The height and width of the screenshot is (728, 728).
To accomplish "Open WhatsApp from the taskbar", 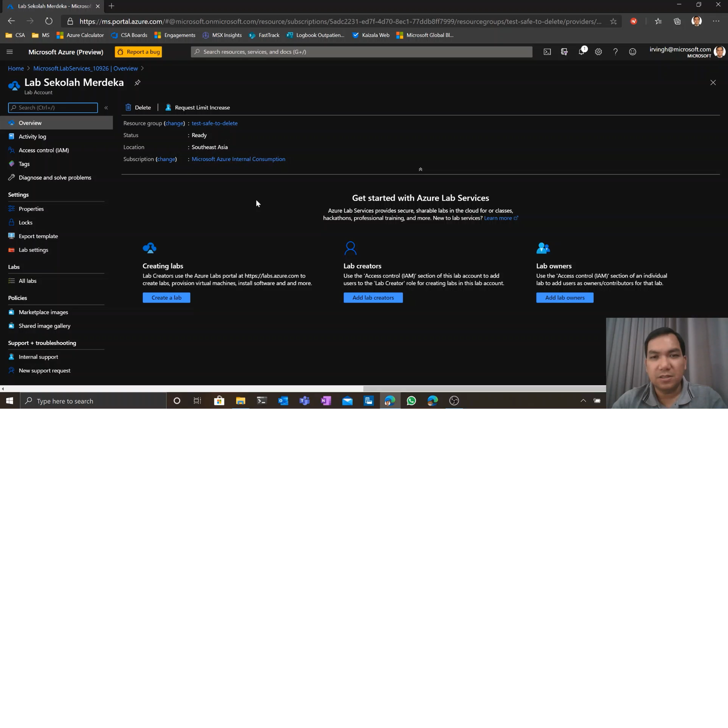I will [x=411, y=401].
